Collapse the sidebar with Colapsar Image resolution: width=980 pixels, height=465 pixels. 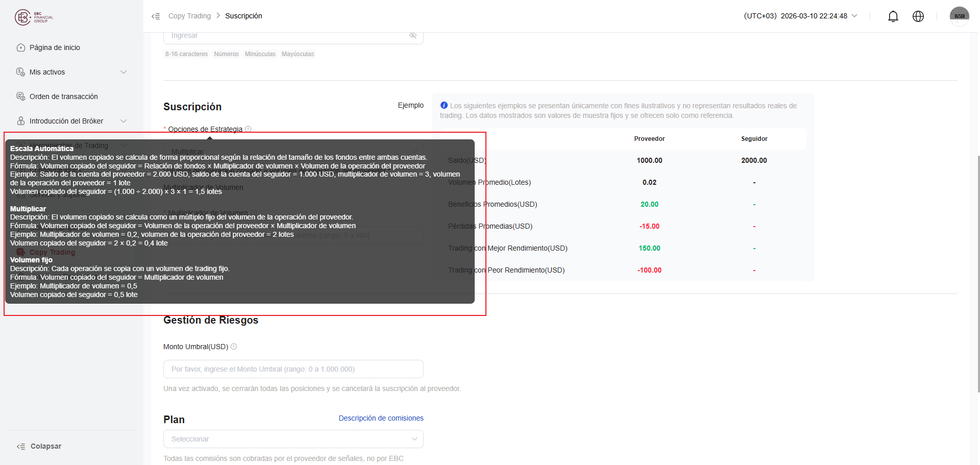(39, 446)
